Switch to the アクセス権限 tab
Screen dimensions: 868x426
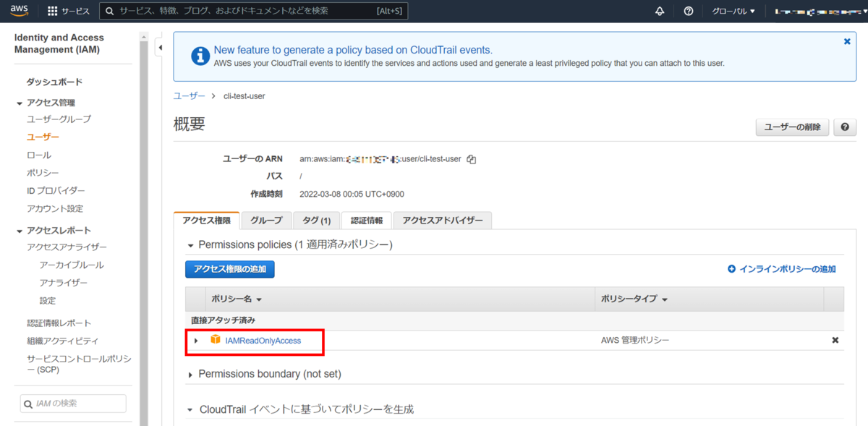[207, 221]
